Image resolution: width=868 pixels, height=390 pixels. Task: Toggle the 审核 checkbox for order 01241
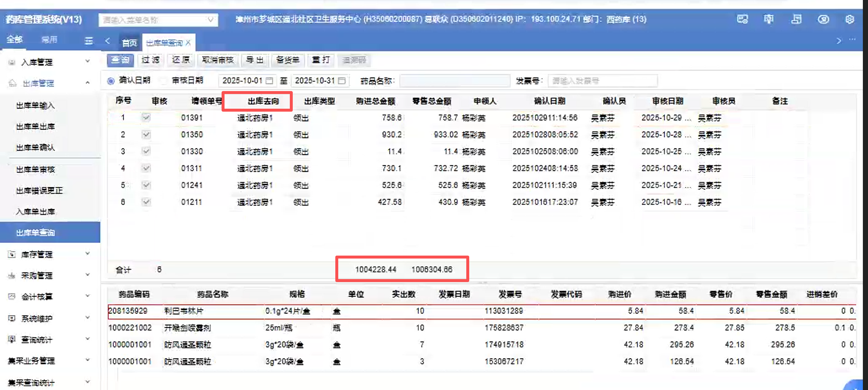pyautogui.click(x=146, y=185)
